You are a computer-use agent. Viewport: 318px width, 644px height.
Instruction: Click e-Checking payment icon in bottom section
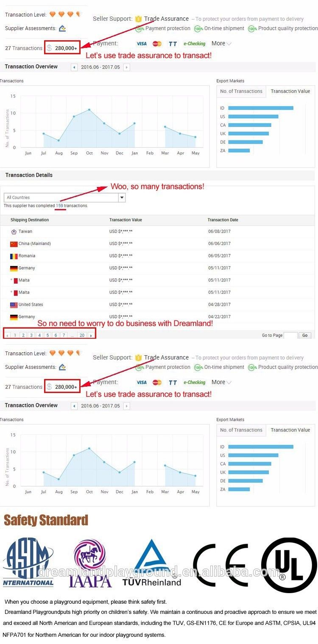tap(194, 382)
